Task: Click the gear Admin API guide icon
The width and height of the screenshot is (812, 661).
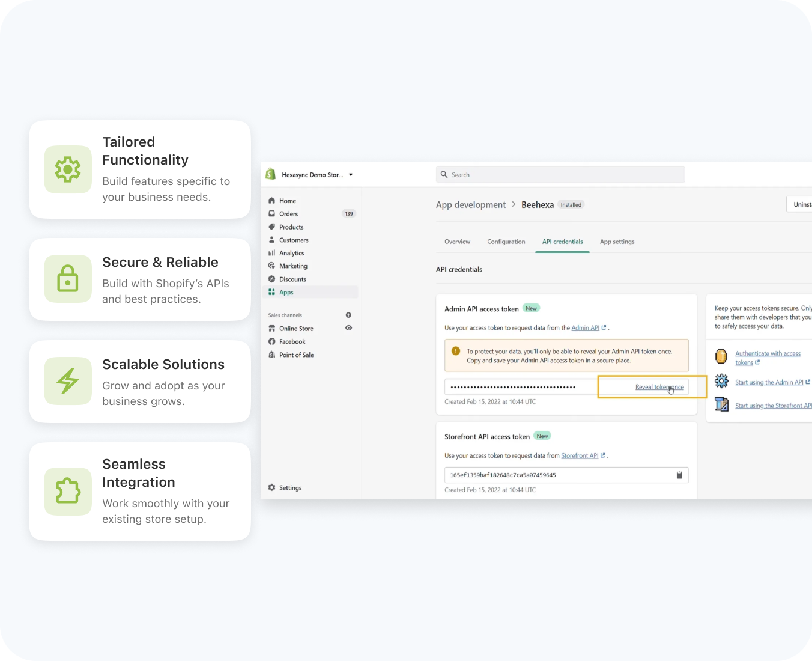Action: [x=721, y=381]
